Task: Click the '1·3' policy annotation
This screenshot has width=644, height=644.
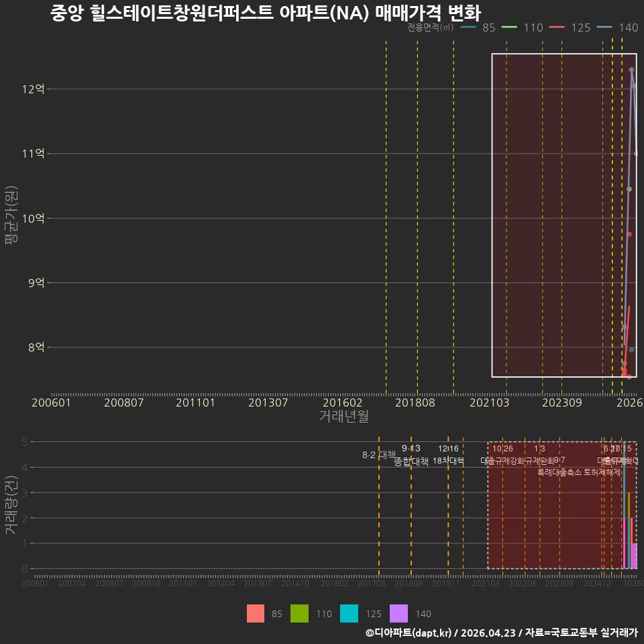Action: pos(539,449)
